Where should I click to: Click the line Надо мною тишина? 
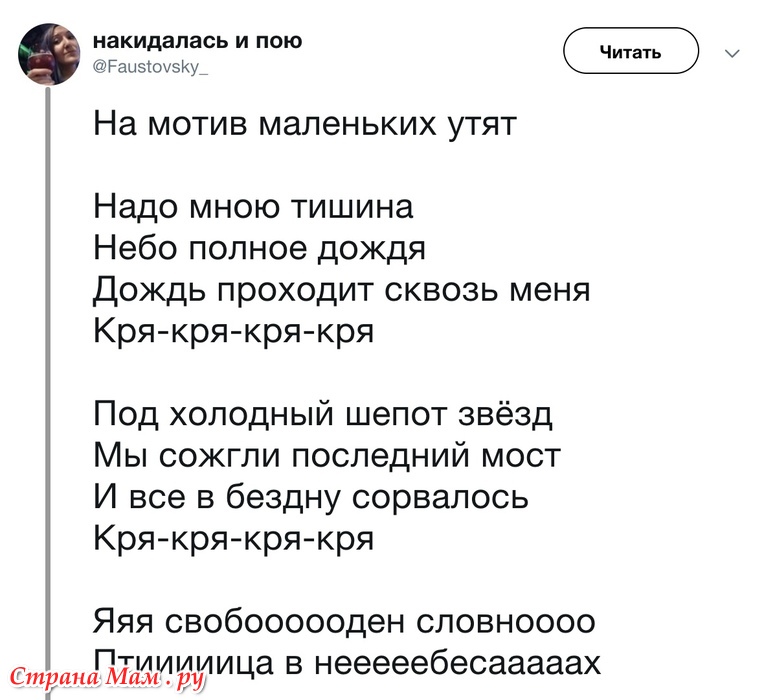pos(253,207)
